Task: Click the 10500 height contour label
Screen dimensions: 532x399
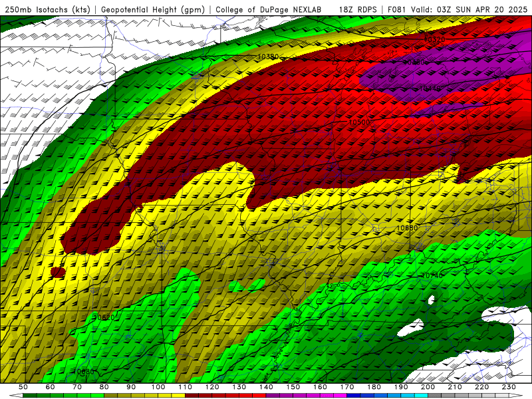Action: 359,122
